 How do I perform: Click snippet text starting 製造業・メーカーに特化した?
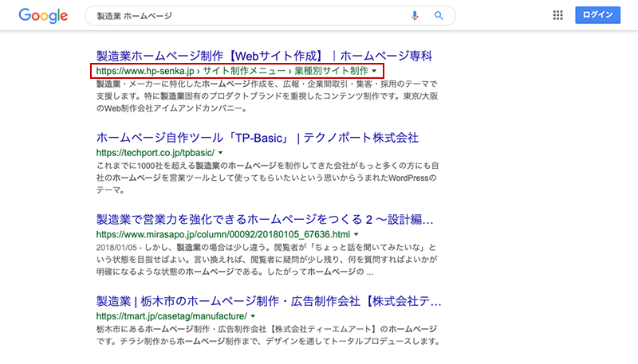[267, 96]
